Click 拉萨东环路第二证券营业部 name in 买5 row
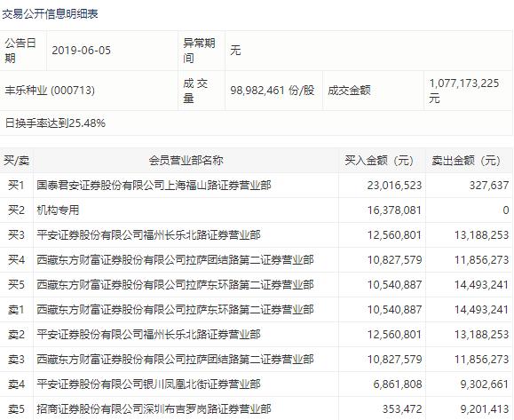The height and width of the screenshot is (420, 514). tap(175, 285)
